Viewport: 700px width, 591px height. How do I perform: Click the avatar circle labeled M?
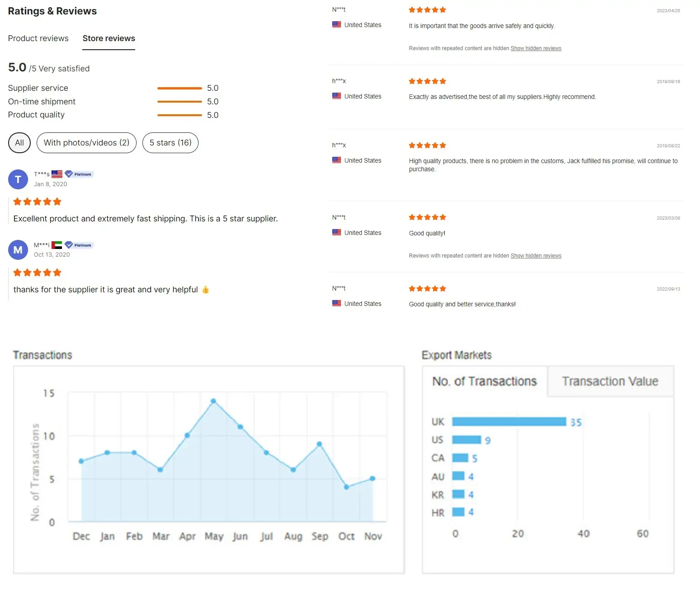coord(18,250)
